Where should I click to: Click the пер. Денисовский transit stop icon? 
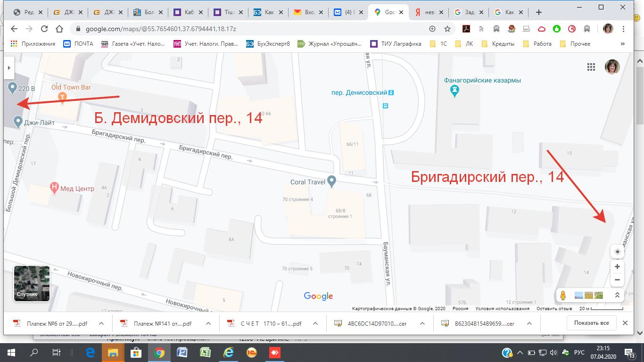pyautogui.click(x=391, y=93)
